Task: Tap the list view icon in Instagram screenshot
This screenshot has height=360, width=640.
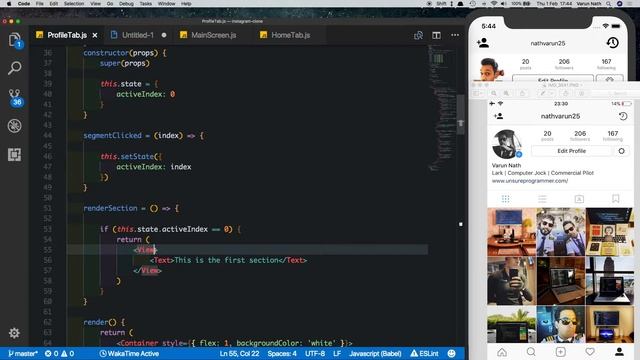Action: coord(542,199)
